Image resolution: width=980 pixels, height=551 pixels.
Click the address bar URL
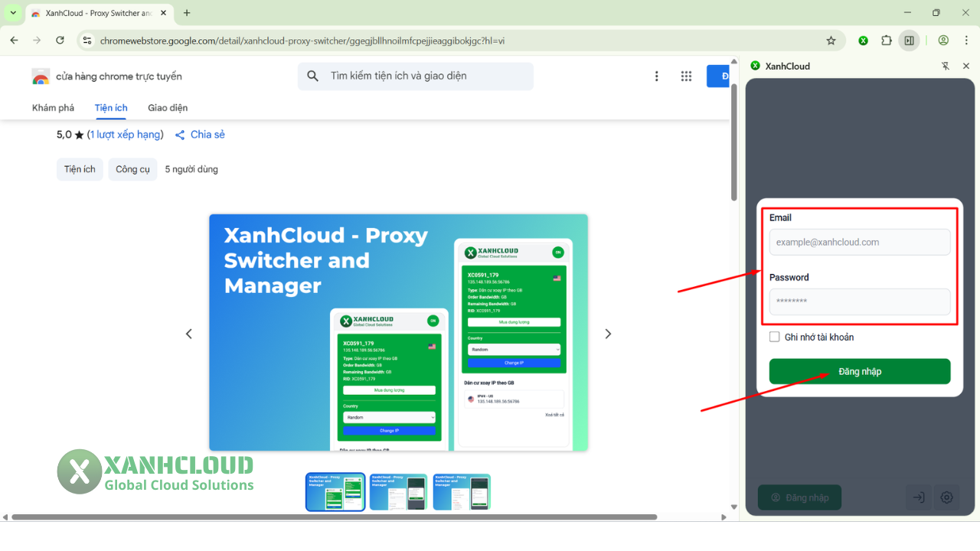[x=302, y=41]
